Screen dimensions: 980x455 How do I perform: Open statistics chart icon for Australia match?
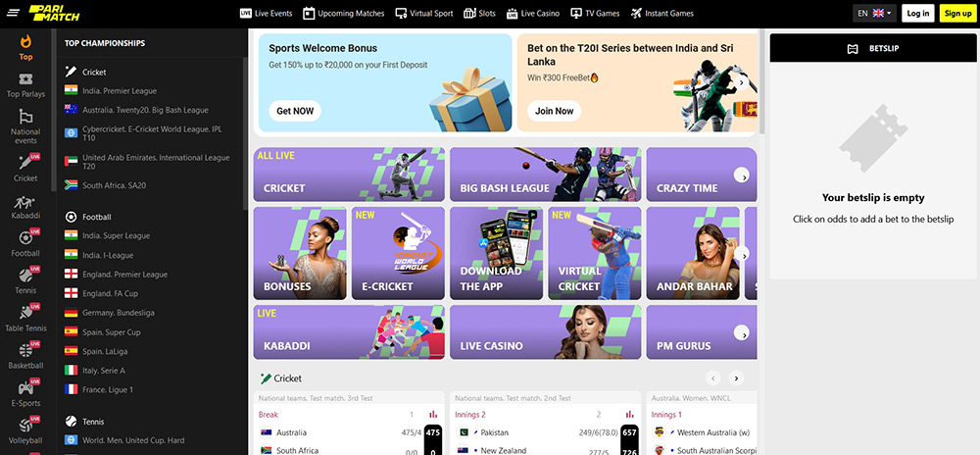433,415
